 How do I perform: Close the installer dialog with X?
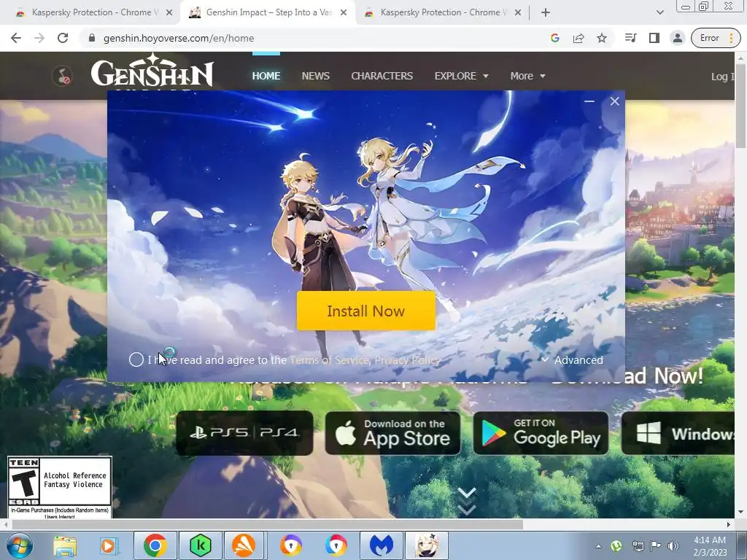(614, 101)
